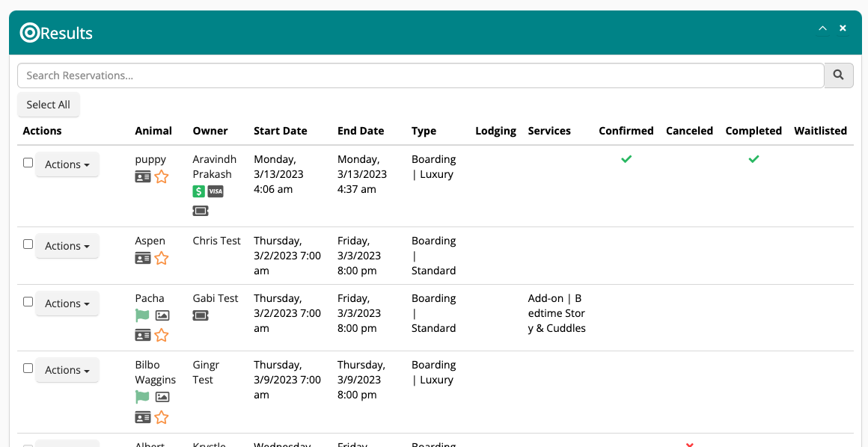Click the orange star icon under puppy

[x=161, y=177]
